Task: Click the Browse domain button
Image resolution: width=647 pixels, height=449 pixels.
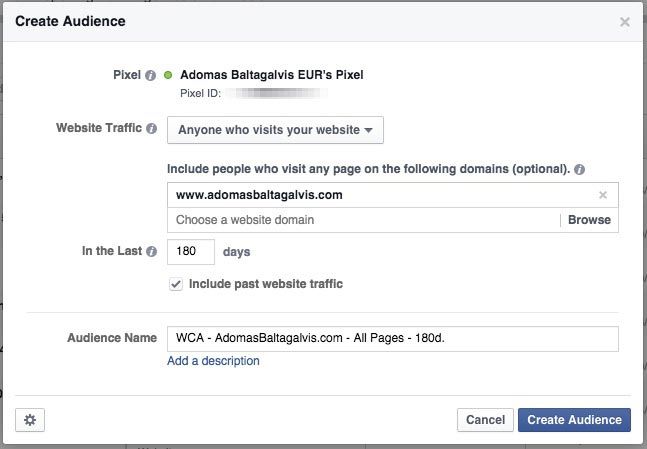Action: point(589,220)
